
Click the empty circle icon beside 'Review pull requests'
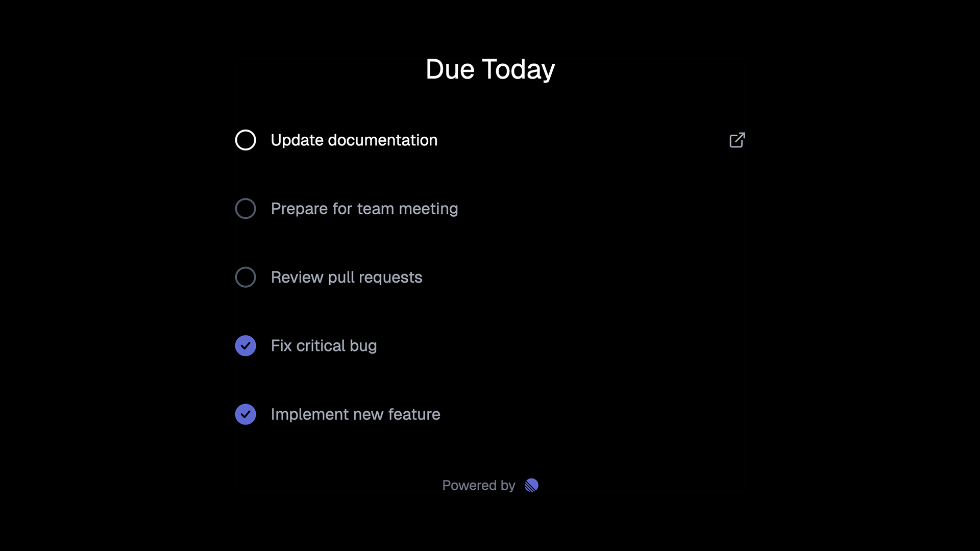246,277
